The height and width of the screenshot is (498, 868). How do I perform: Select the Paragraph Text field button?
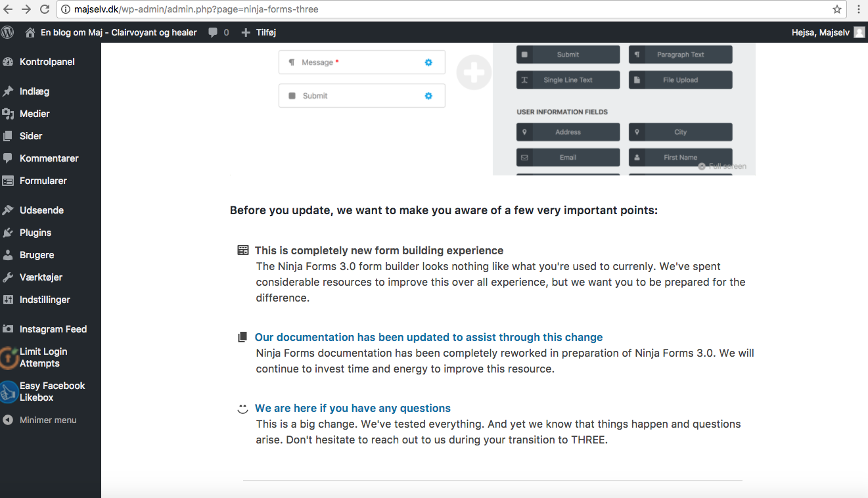[x=680, y=55]
